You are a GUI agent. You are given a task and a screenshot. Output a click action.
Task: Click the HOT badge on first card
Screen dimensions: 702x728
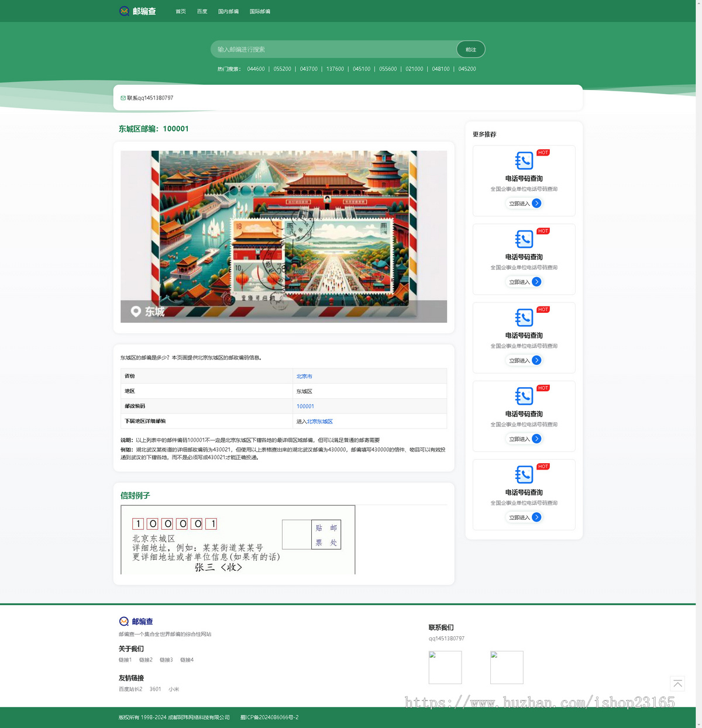543,153
